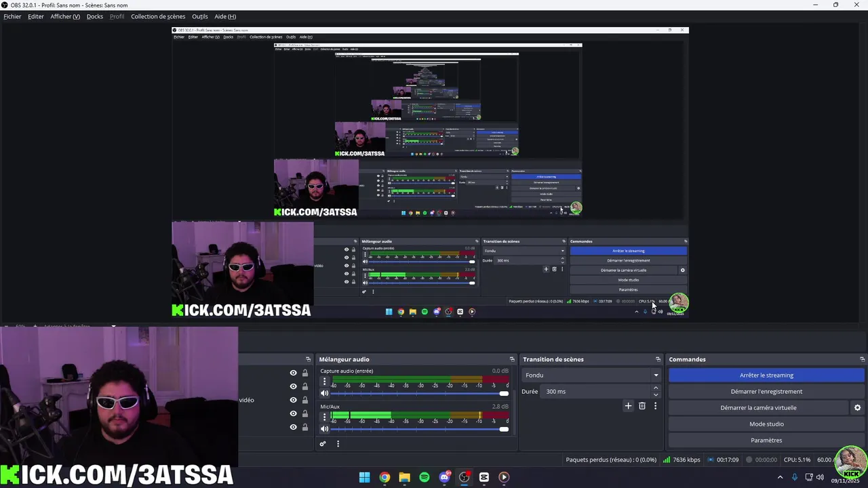The height and width of the screenshot is (488, 868).
Task: Toggle visibility eye of the topmost source row
Action: coord(293,373)
